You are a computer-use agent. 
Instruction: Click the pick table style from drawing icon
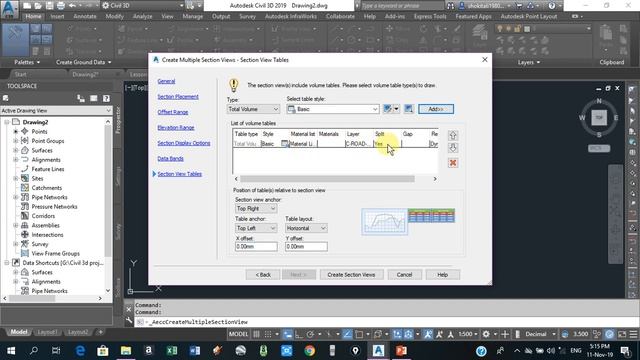pyautogui.click(x=409, y=109)
